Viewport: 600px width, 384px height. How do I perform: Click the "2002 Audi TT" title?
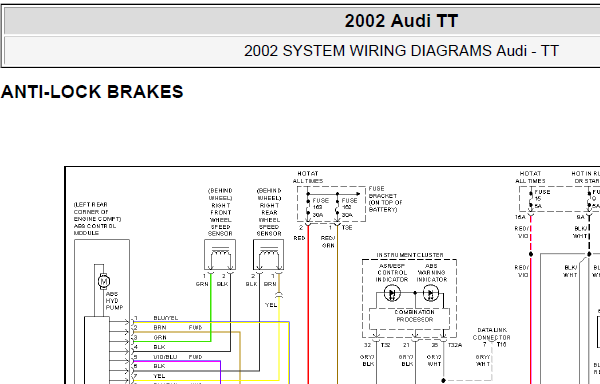pyautogui.click(x=401, y=21)
